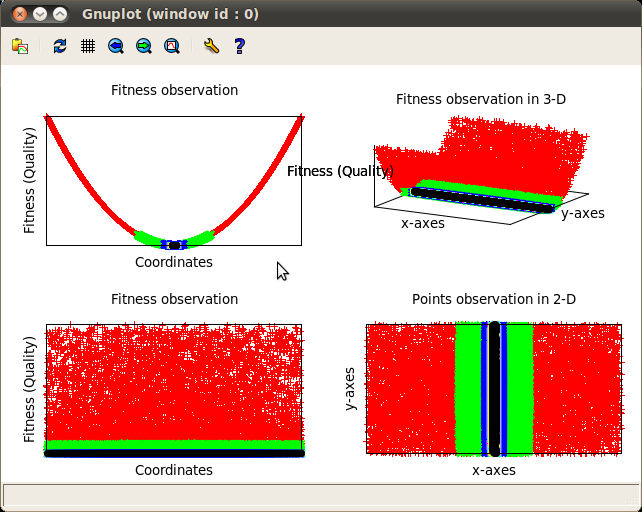The image size is (642, 512).
Task: Close the Gnuplot window
Action: click(17, 14)
